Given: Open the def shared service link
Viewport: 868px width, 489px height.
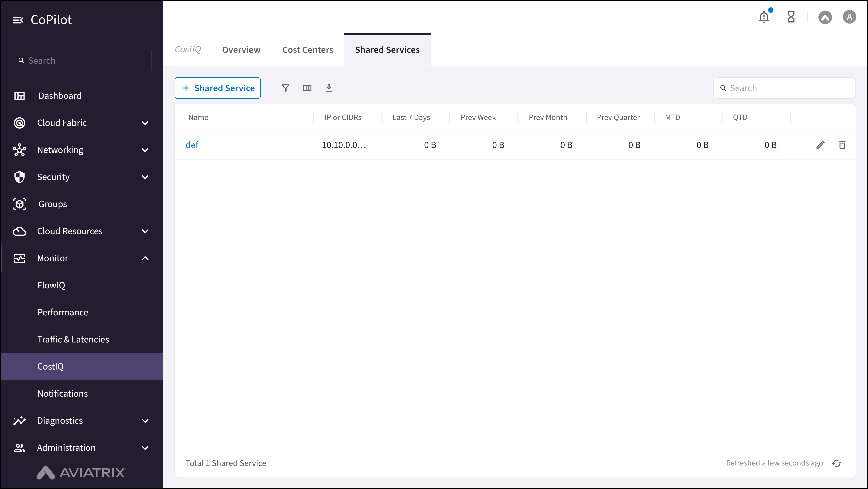Looking at the screenshot, I should (192, 145).
